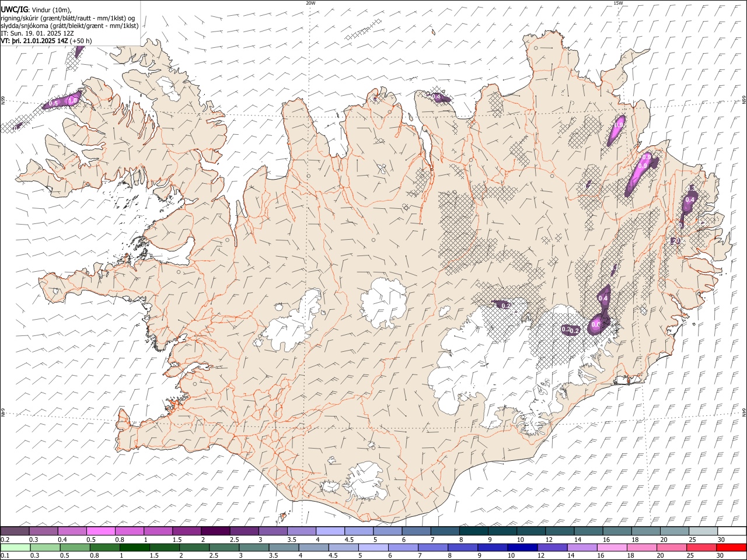Pick the dark teal upper swatch between 8 and 9
This screenshot has width=747, height=560.
point(473,531)
